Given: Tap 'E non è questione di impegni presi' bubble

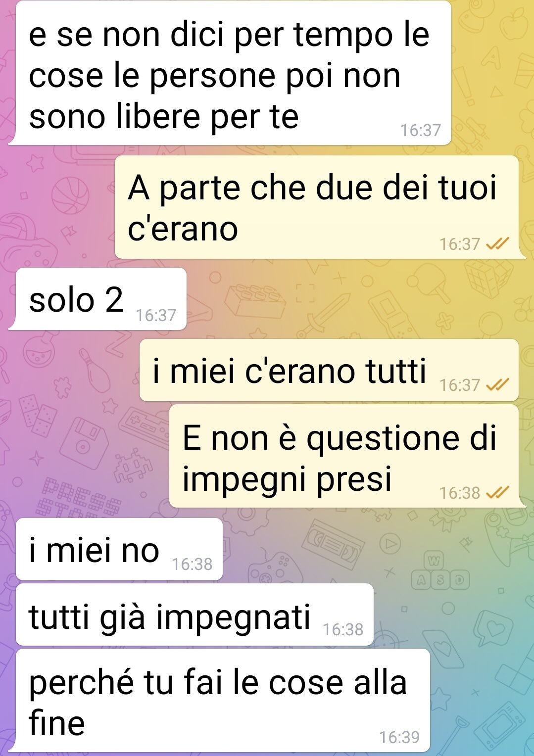Looking at the screenshot, I should 344,456.
